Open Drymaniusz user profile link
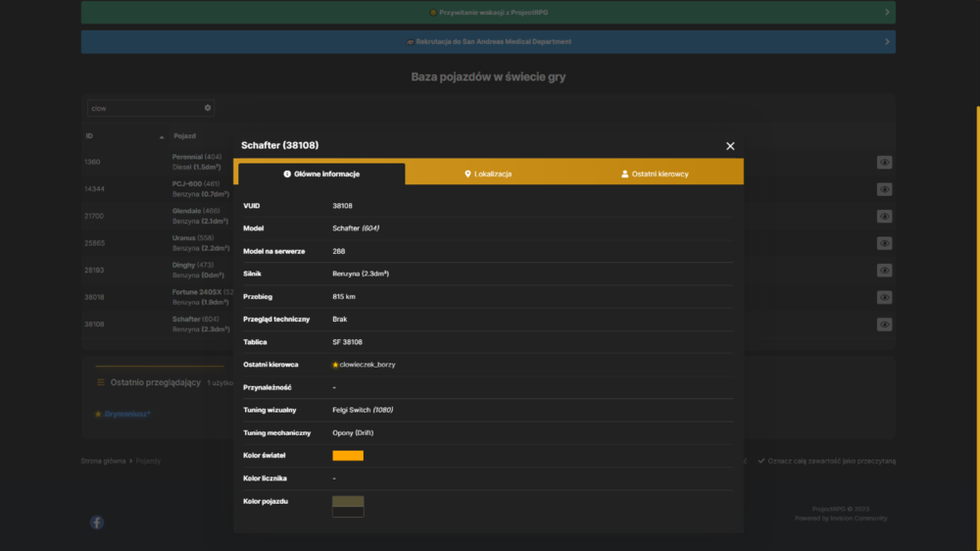 (x=126, y=414)
